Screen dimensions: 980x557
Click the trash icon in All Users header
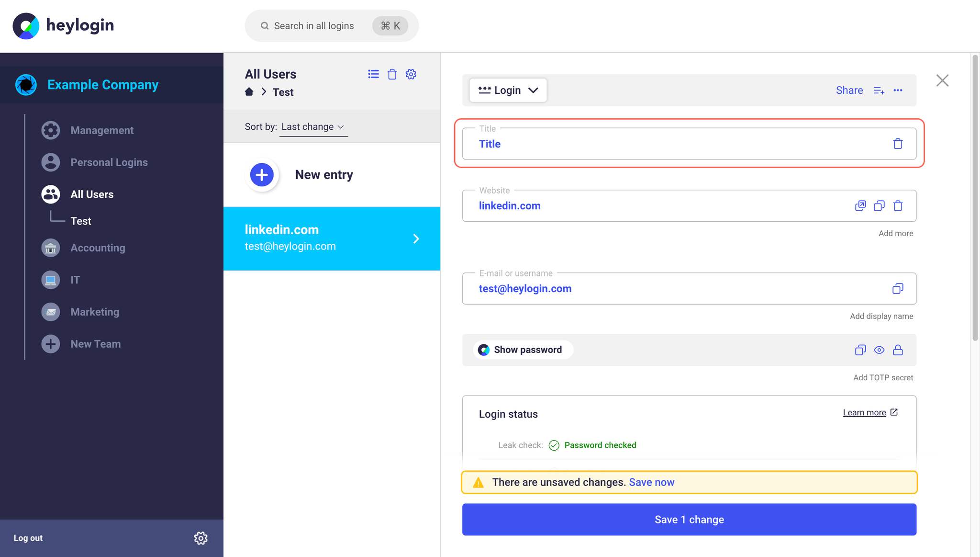tap(392, 74)
